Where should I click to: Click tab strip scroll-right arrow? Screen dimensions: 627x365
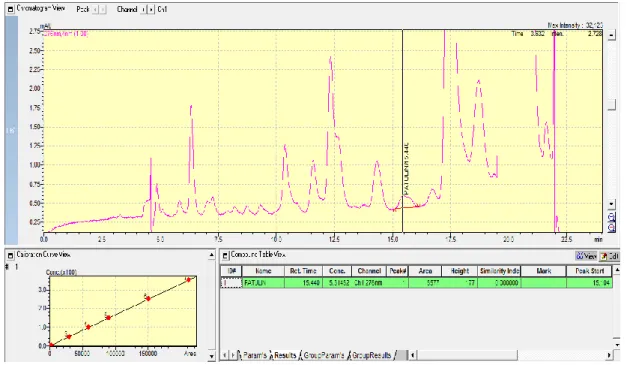coord(233,355)
